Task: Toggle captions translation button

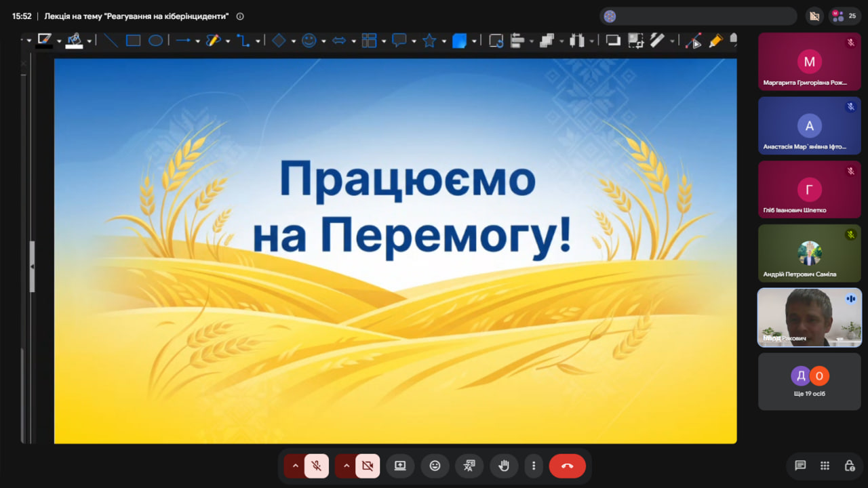Action: pyautogui.click(x=469, y=466)
